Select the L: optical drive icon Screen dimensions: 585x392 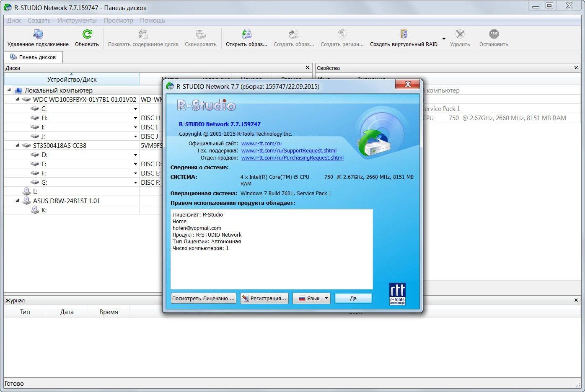pyautogui.click(x=26, y=191)
